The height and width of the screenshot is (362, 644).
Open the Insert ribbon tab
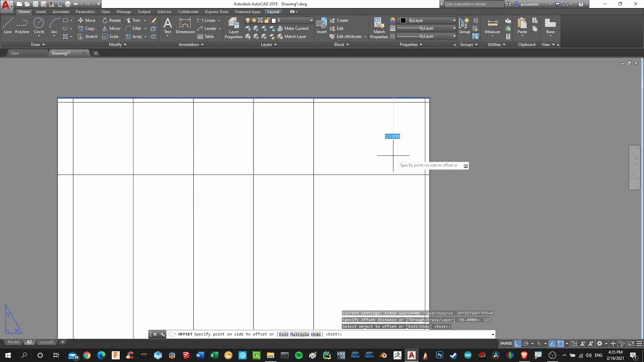click(41, 12)
